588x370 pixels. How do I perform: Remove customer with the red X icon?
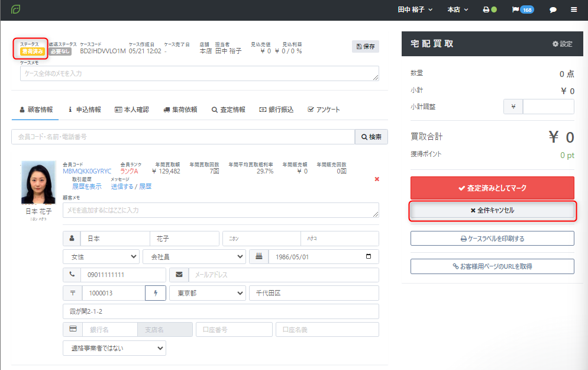[x=377, y=179]
